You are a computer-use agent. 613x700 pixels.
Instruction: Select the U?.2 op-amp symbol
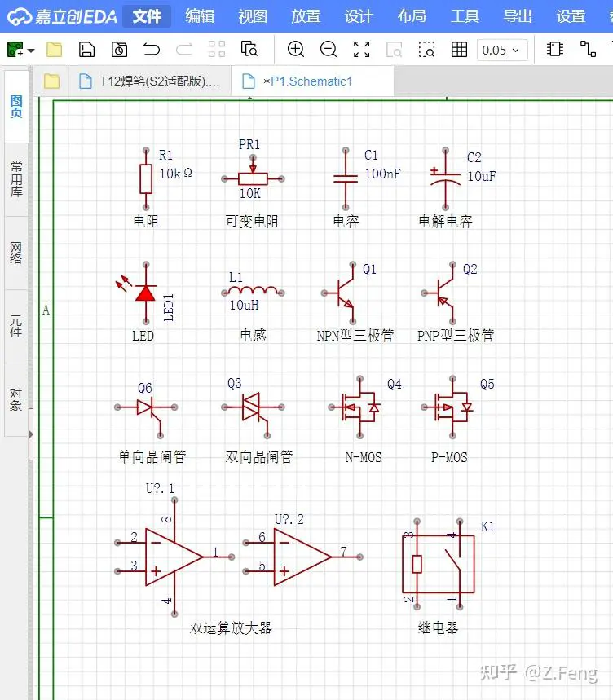pyautogui.click(x=302, y=557)
